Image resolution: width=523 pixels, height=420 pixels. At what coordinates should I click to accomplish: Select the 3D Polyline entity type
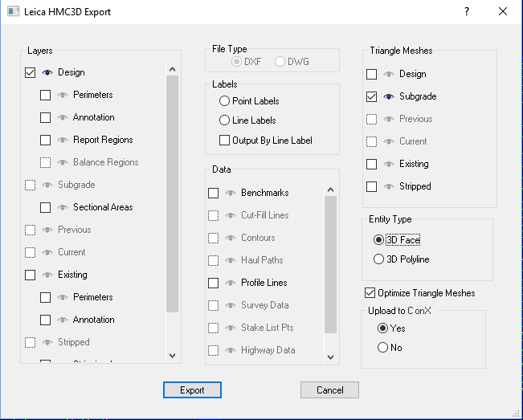[x=379, y=259]
